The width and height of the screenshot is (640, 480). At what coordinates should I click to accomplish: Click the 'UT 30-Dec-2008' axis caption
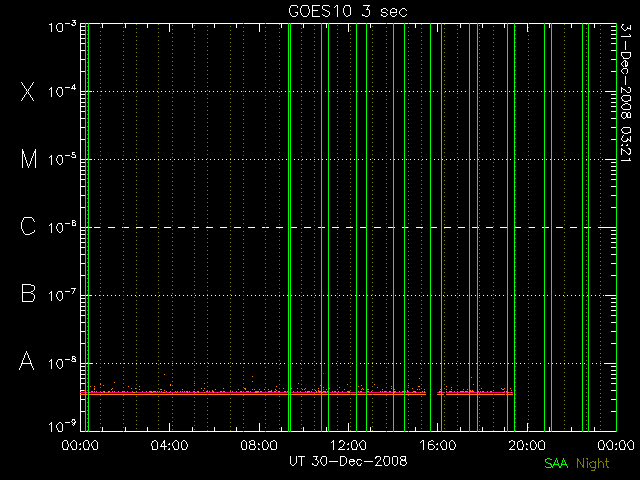(x=348, y=461)
